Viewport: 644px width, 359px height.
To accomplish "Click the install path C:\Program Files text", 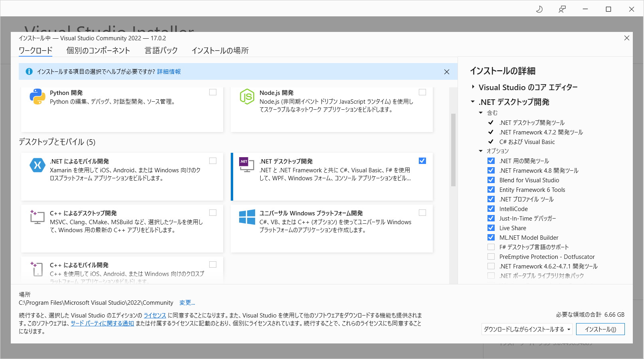I will click(96, 303).
